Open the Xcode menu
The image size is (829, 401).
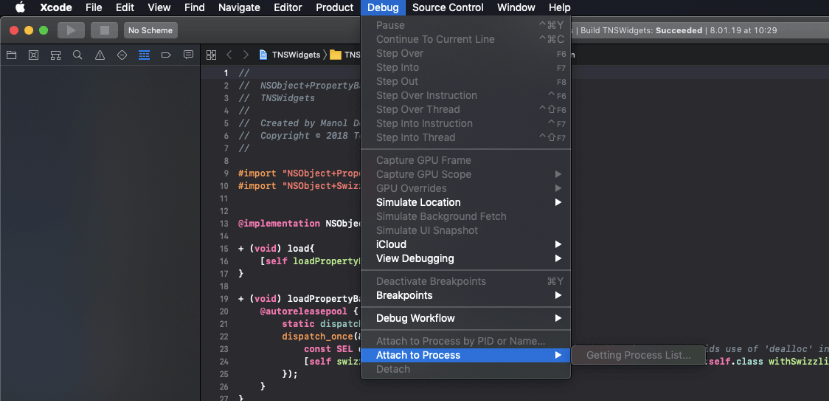point(56,7)
